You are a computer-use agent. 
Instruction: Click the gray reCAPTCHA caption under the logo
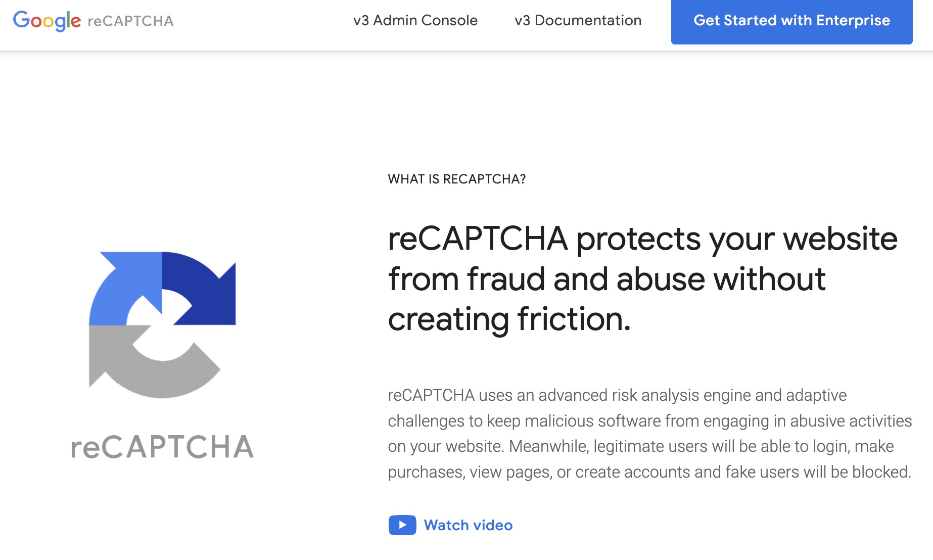pyautogui.click(x=163, y=447)
